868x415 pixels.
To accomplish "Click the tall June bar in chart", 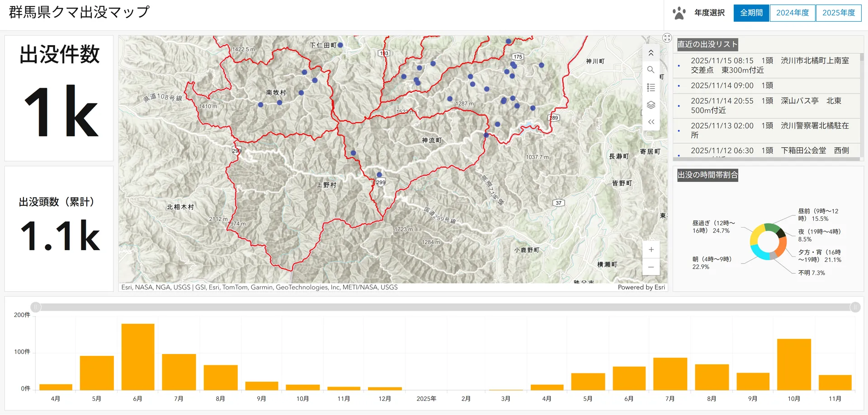I will 138,357.
